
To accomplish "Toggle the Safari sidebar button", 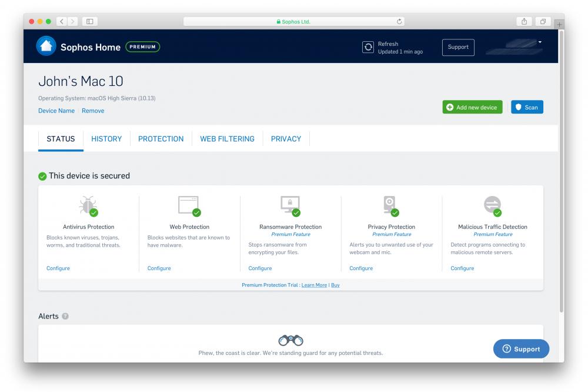I will 89,21.
